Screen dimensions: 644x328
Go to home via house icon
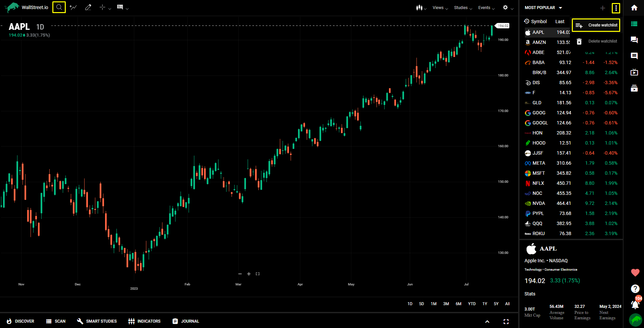tap(634, 8)
